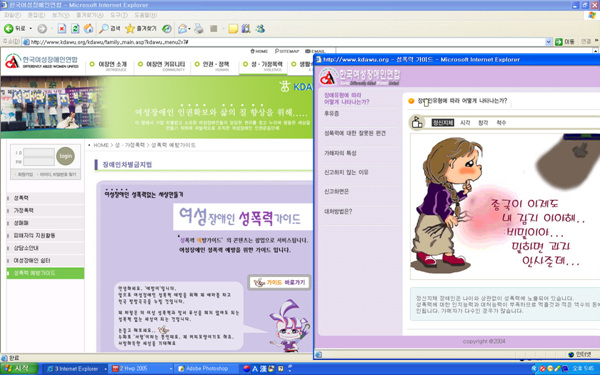
Task: Click the Back arrow toolbar icon
Action: (x=8, y=29)
